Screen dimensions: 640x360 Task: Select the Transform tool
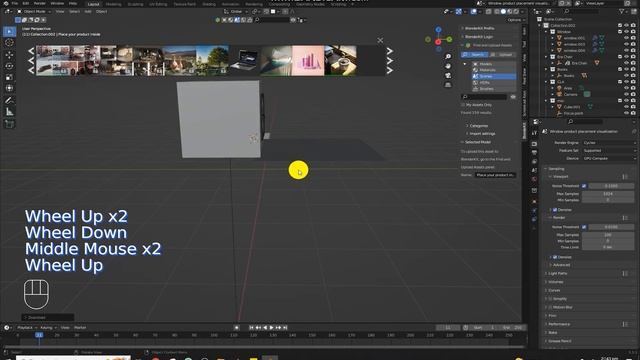click(x=9, y=88)
